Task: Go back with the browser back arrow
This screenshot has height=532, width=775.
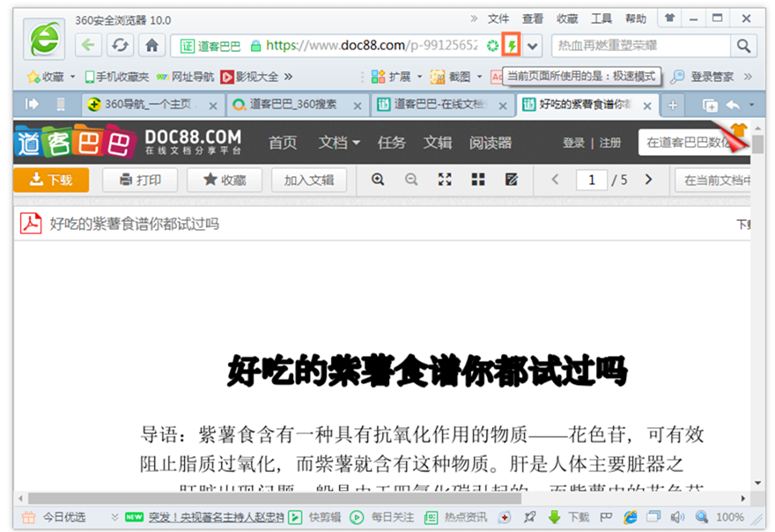Action: 88,46
